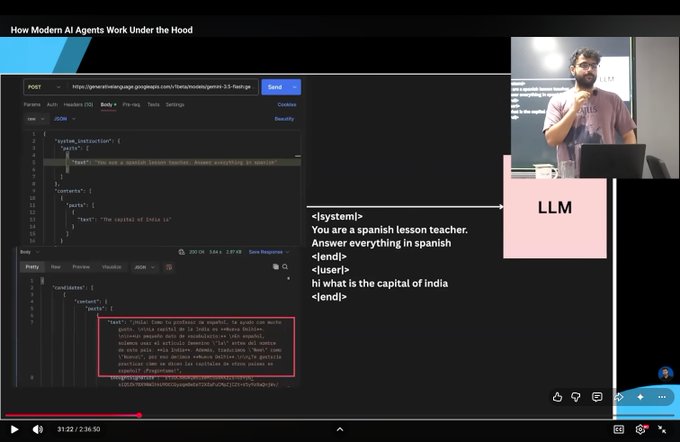This screenshot has height=442, width=680.
Task: Copy the response with copy icon
Action: tap(275, 267)
